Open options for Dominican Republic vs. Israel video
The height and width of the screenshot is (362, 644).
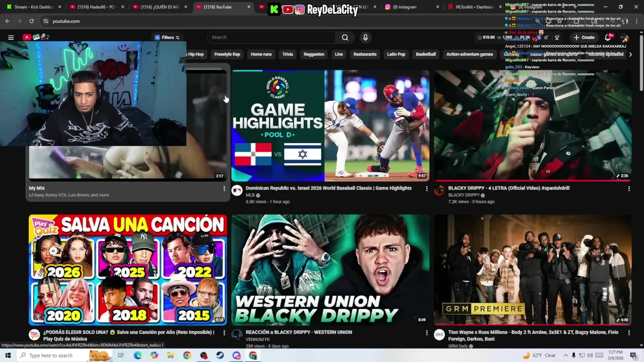tap(427, 189)
